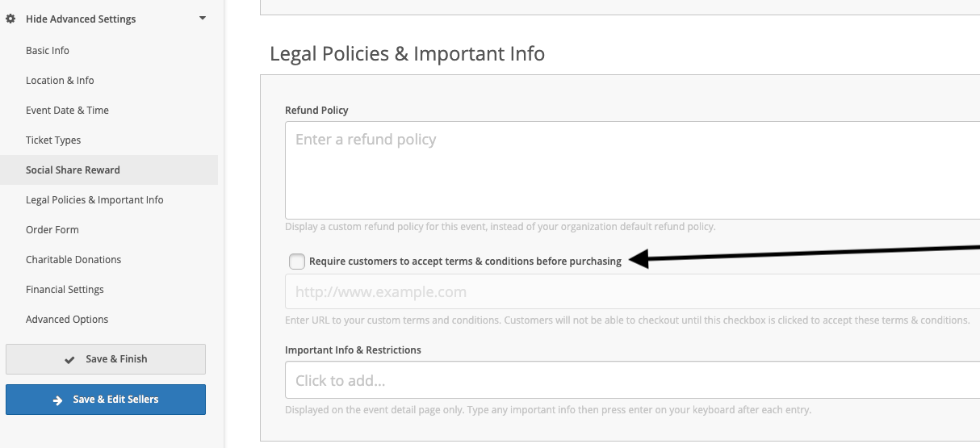Open the Ticket Types section

point(53,140)
